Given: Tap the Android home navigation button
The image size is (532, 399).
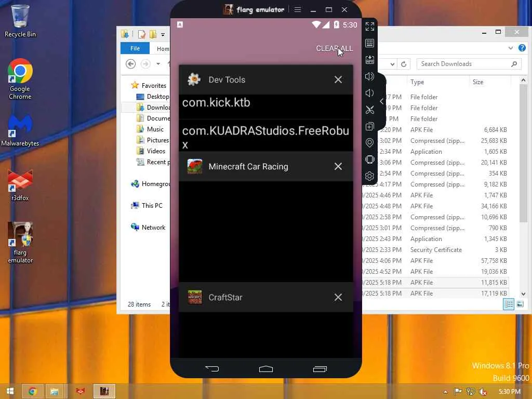Looking at the screenshot, I should click(x=265, y=369).
